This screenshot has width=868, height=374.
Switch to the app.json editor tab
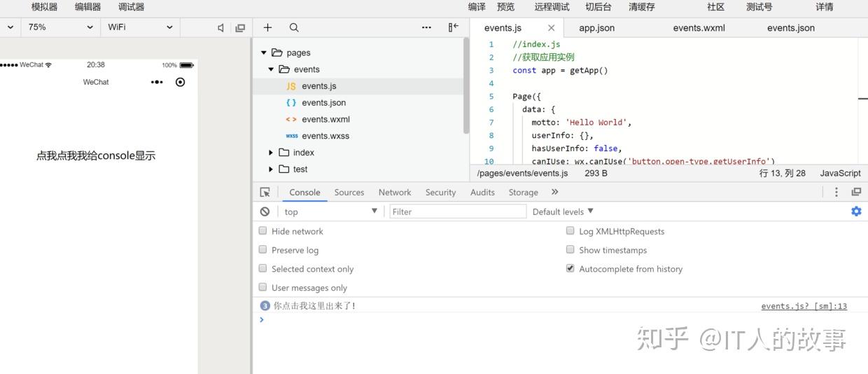tap(596, 28)
